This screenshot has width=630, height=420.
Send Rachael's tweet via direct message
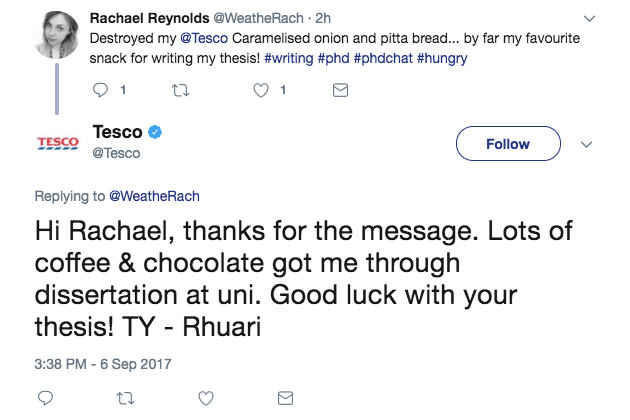[339, 90]
